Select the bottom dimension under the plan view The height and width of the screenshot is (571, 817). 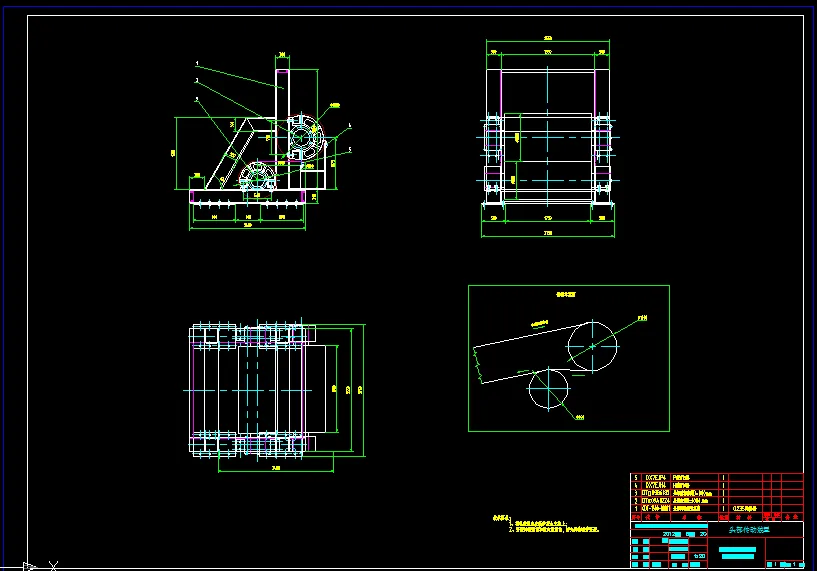(276, 468)
